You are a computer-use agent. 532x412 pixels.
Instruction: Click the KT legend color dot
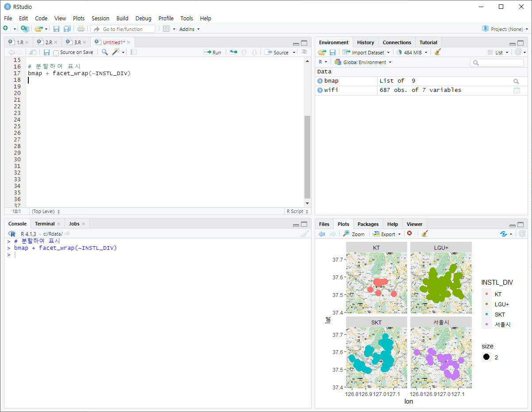(x=486, y=294)
